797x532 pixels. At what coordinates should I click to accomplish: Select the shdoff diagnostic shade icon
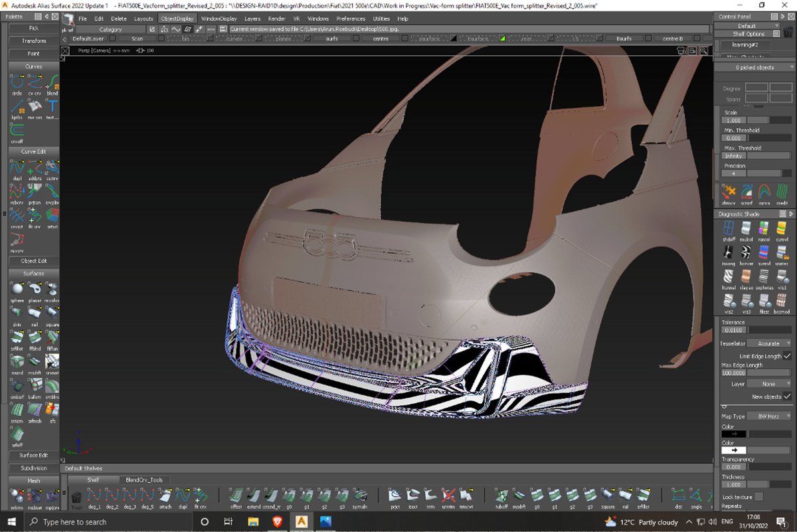(x=729, y=230)
